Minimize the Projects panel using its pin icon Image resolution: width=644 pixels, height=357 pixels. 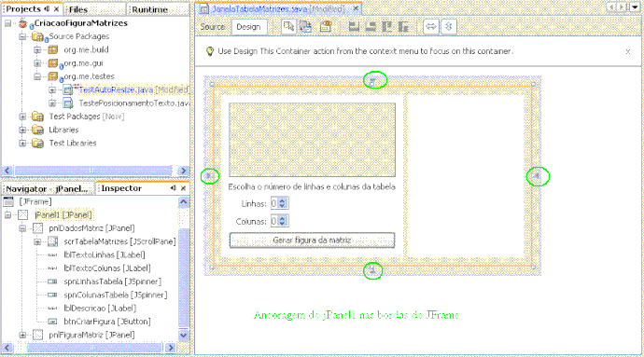tap(47, 8)
